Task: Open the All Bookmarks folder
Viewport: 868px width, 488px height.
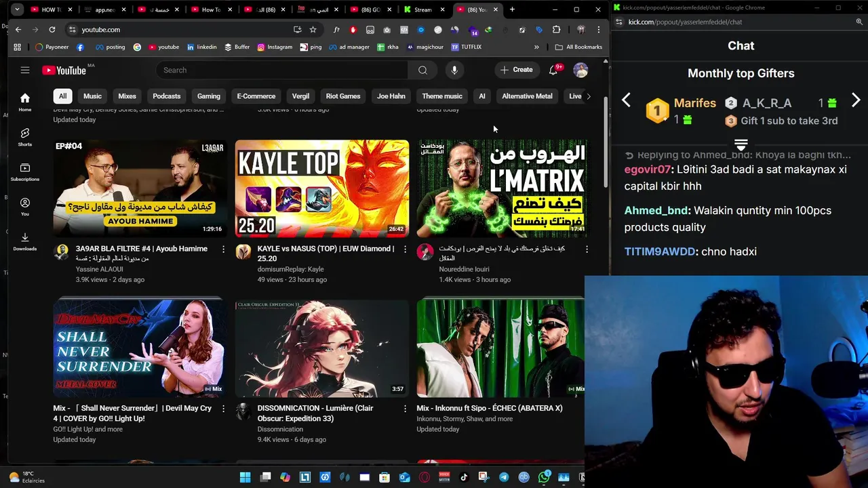Action: [578, 47]
